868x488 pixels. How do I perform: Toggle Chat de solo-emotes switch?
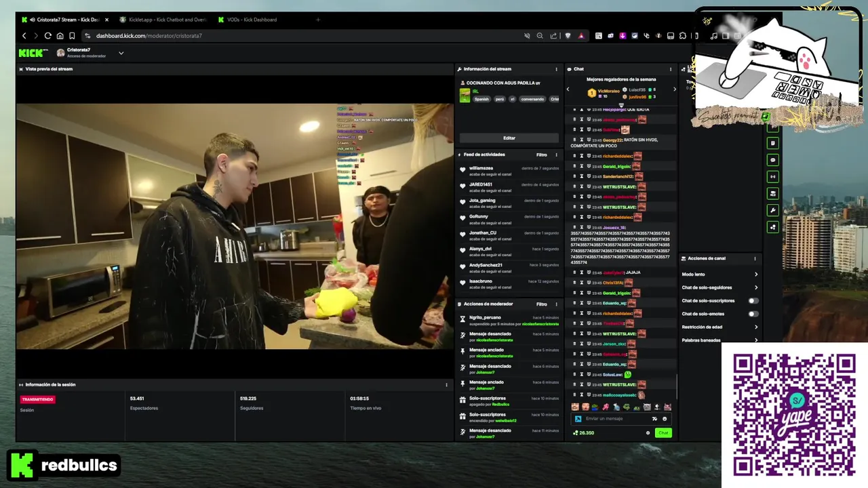753,314
